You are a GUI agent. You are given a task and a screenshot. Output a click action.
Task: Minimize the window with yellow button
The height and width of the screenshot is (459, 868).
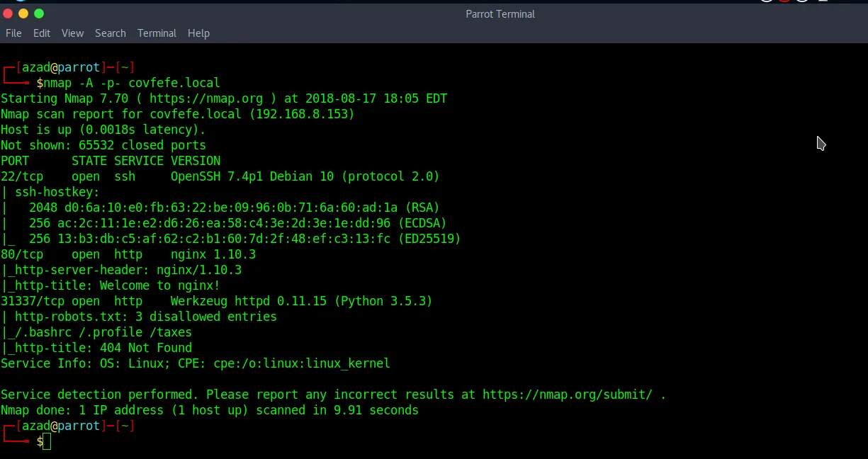pos(23,13)
